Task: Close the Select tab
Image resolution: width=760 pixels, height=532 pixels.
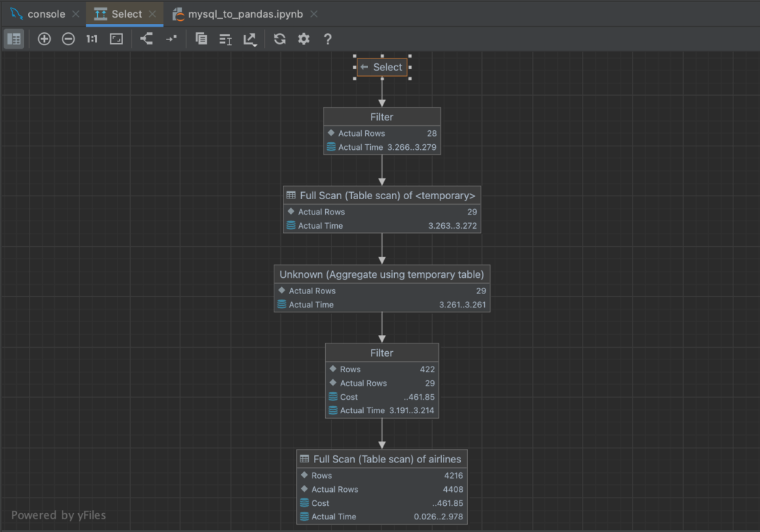Action: (153, 14)
